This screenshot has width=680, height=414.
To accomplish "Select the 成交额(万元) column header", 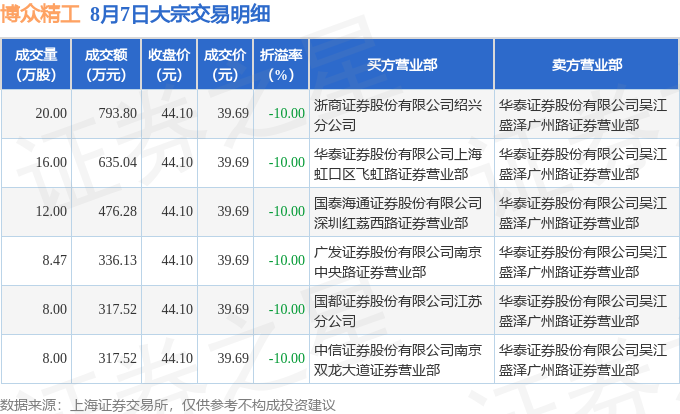I will coord(106,65).
